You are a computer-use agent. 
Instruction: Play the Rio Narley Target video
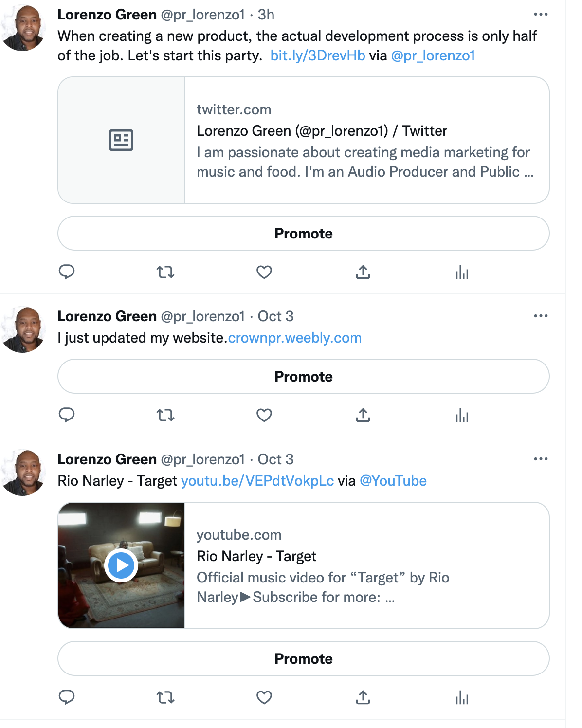coord(121,565)
